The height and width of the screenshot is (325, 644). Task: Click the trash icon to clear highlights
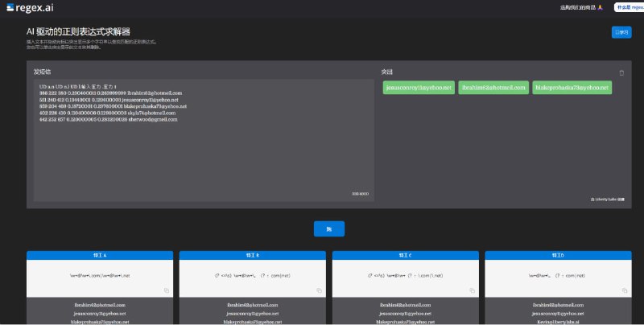pyautogui.click(x=621, y=72)
